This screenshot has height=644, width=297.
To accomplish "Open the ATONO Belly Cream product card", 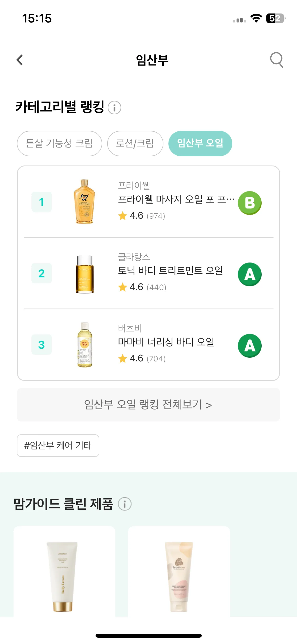I will point(64,572).
